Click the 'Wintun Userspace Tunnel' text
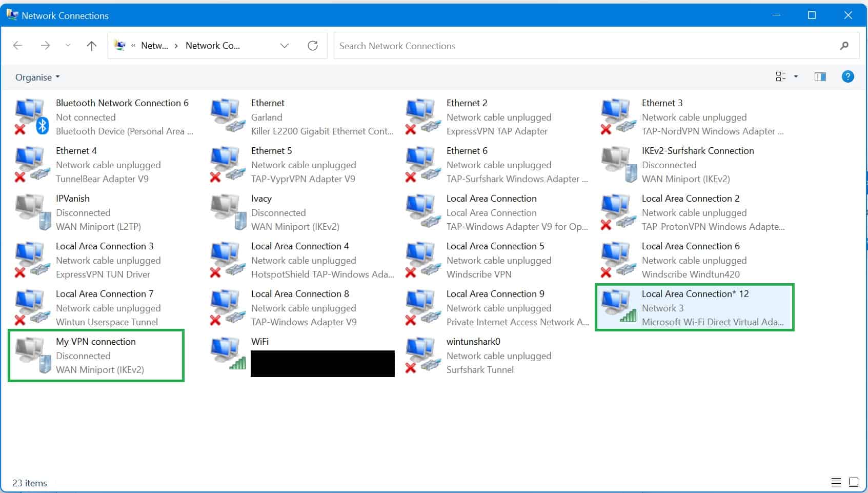Image resolution: width=868 pixels, height=493 pixels. click(x=107, y=322)
